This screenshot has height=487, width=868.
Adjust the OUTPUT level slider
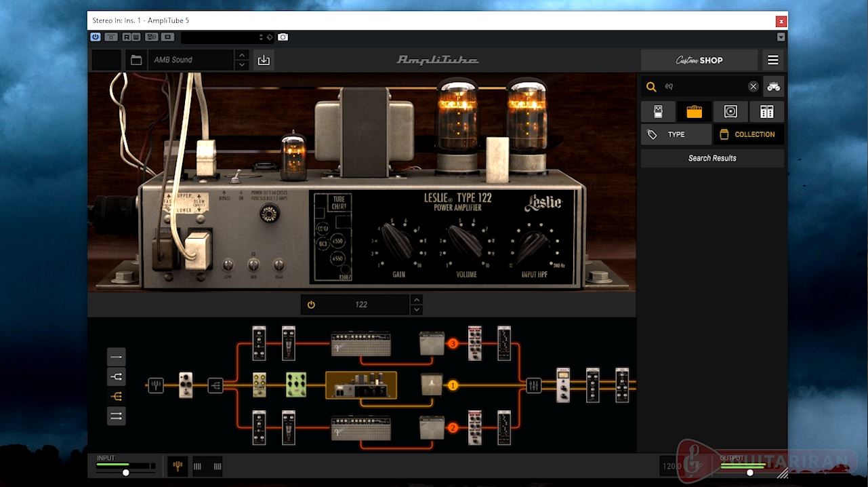(749, 472)
